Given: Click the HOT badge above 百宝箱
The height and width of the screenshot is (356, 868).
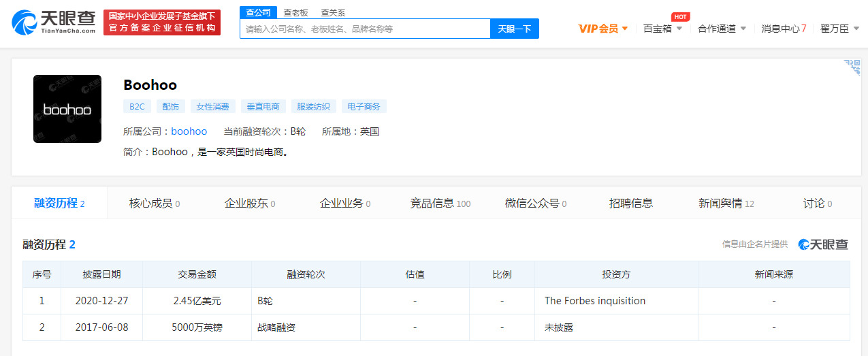Looking at the screenshot, I should (x=681, y=16).
